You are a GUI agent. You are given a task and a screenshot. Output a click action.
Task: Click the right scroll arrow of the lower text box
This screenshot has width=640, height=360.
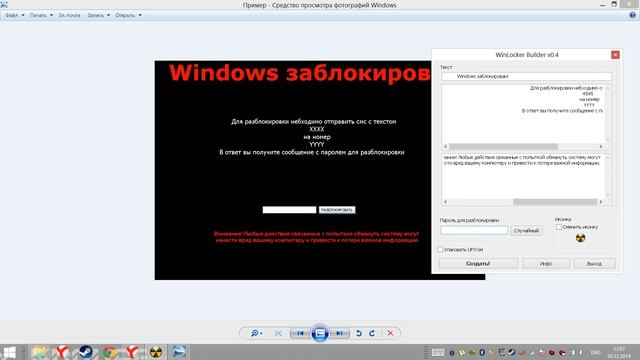click(x=600, y=202)
